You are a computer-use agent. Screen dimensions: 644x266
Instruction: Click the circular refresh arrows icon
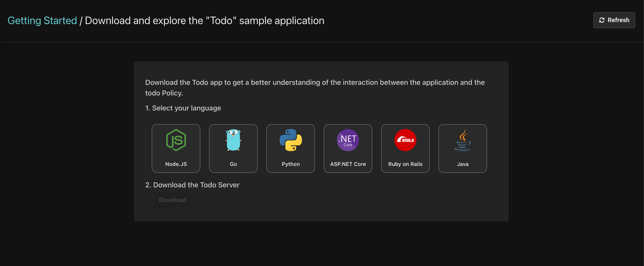(x=602, y=20)
